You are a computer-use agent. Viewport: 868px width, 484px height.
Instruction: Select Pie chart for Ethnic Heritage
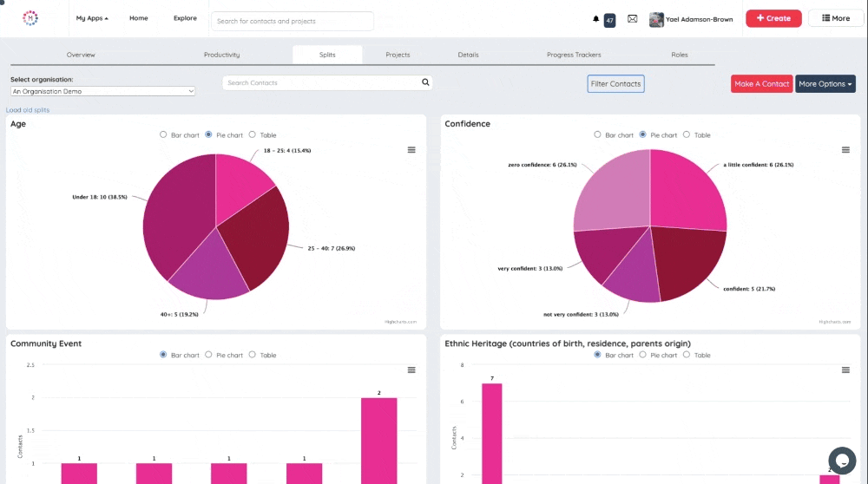click(x=642, y=355)
